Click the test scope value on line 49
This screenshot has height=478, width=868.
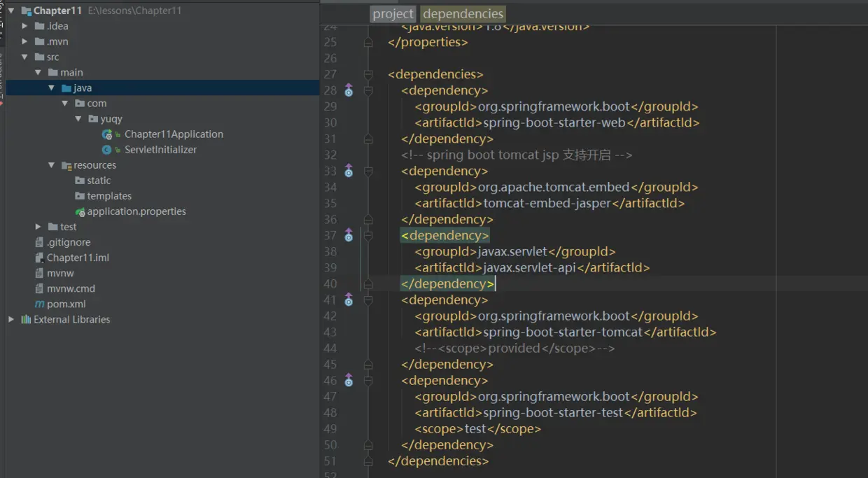pyautogui.click(x=475, y=428)
